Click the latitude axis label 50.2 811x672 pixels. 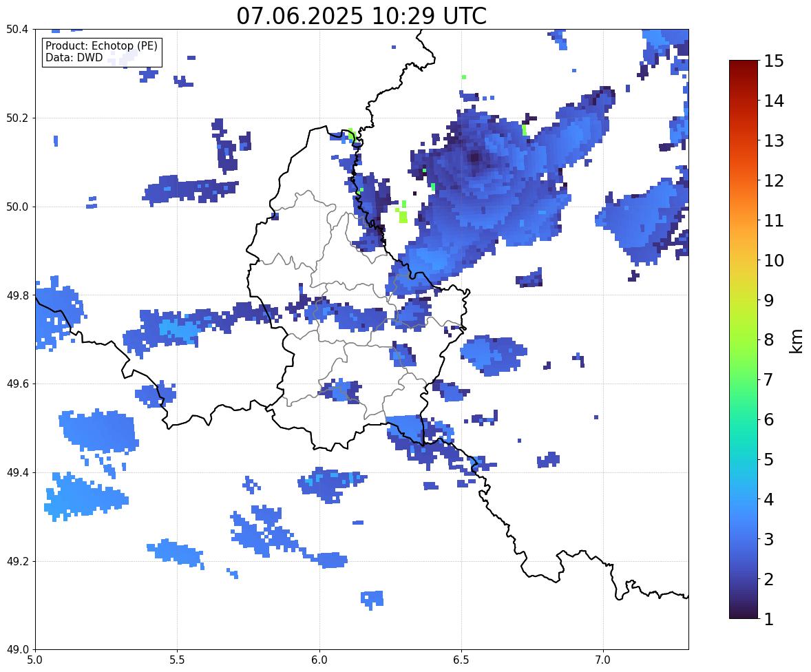17,118
